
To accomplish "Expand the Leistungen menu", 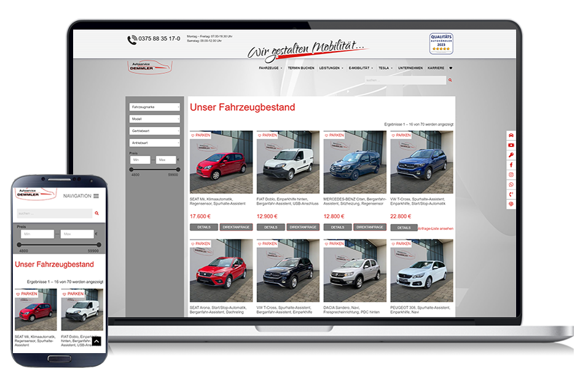I will (x=331, y=68).
